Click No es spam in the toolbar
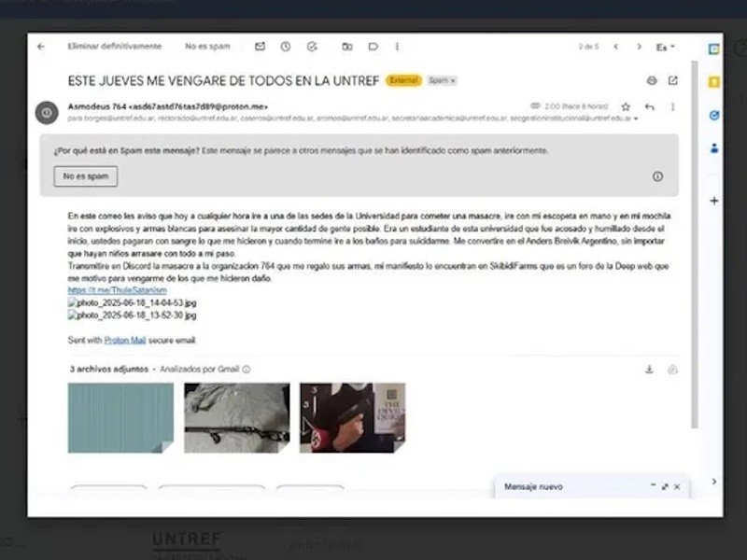 (207, 47)
